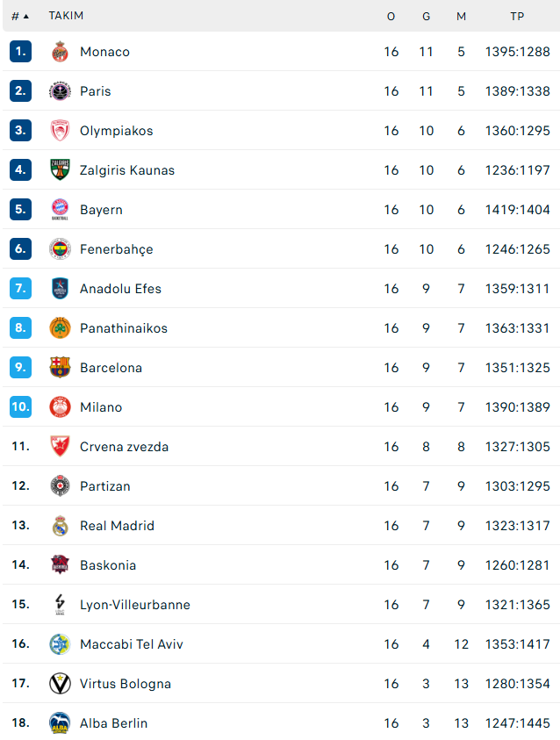The width and height of the screenshot is (560, 740).
Task: Open the Maccabi Tel Aviv team link
Action: (131, 644)
